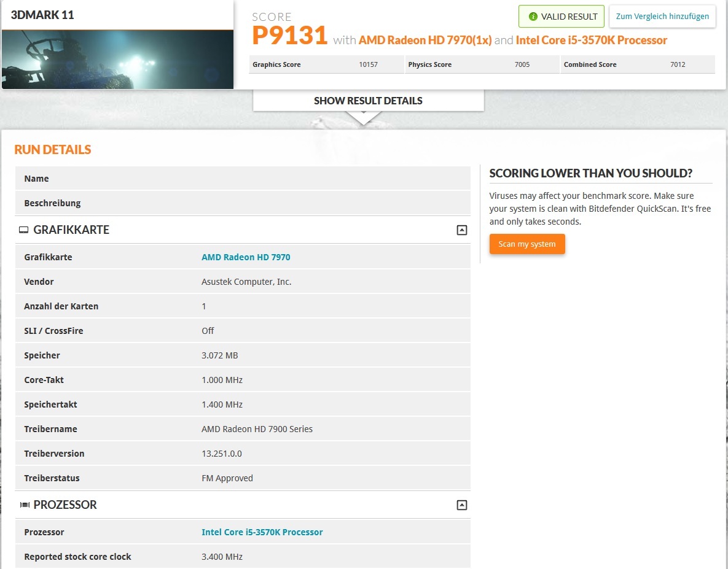Click Treibername value AMD Radeon HD 7900 Series

click(x=257, y=429)
